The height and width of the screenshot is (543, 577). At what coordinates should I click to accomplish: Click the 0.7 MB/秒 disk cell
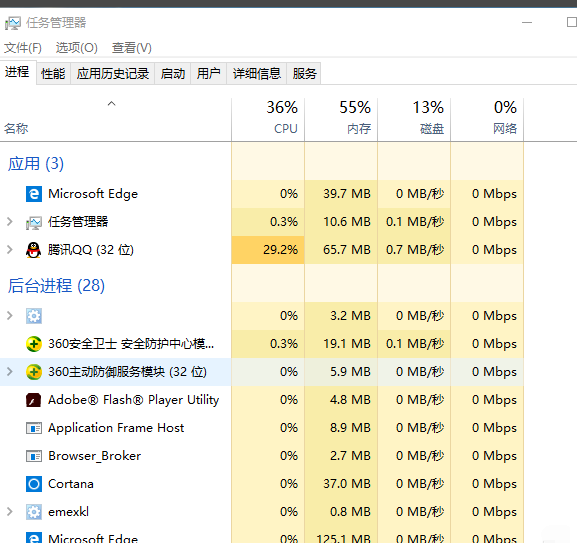pos(414,250)
